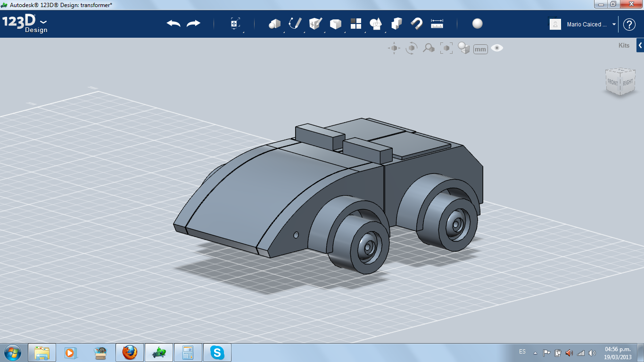The height and width of the screenshot is (362, 644).
Task: Switch to Firefox in the taskbar
Action: coord(130,353)
